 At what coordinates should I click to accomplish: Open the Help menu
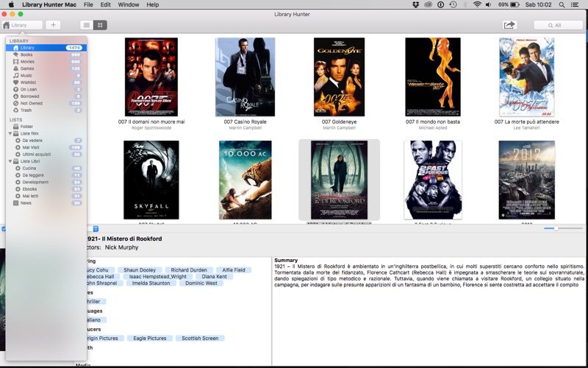(x=153, y=4)
